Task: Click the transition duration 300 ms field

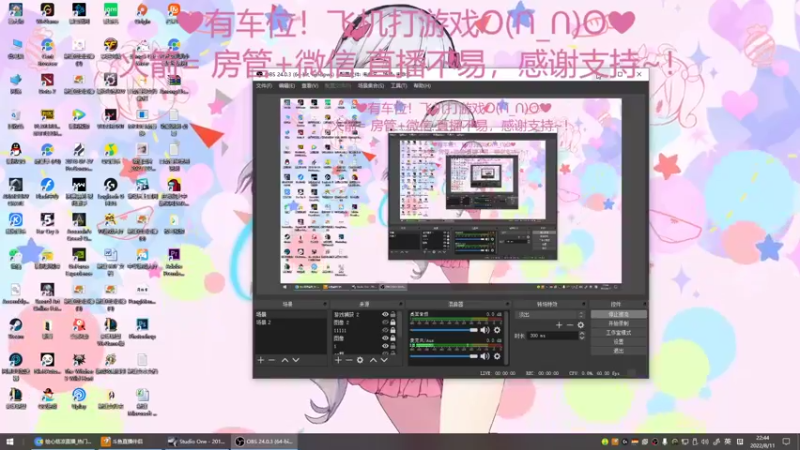Action: 553,336
